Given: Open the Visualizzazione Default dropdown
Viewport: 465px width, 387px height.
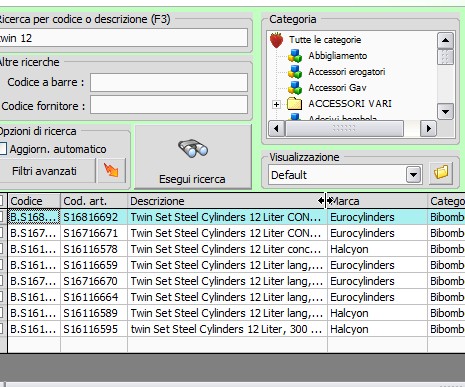Looking at the screenshot, I should [x=413, y=174].
